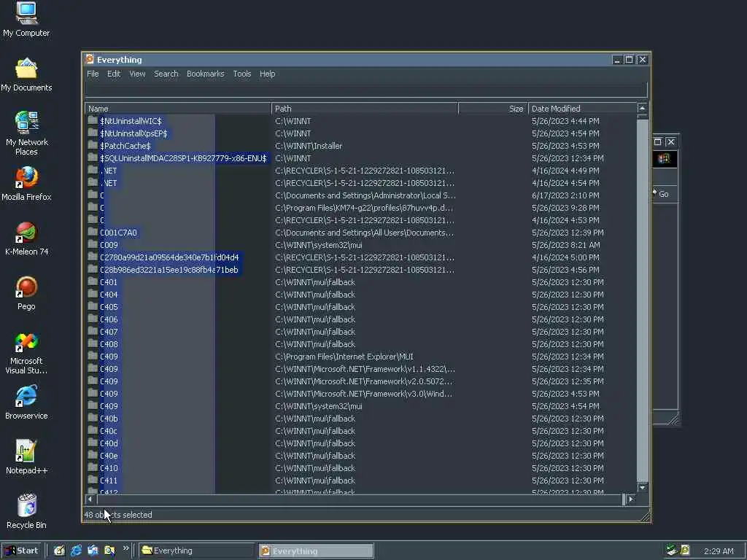The height and width of the screenshot is (560, 747).
Task: Sort results by the Size column header
Action: [x=492, y=109]
